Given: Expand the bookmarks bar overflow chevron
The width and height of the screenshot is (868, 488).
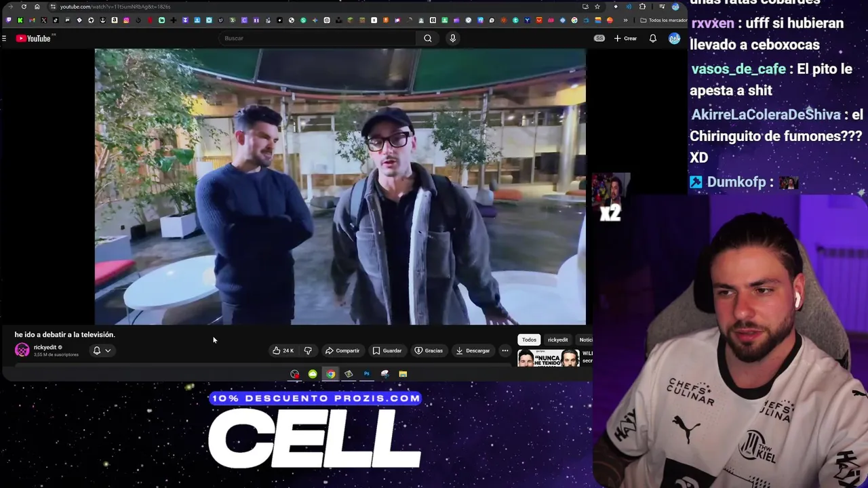Looking at the screenshot, I should tap(625, 20).
